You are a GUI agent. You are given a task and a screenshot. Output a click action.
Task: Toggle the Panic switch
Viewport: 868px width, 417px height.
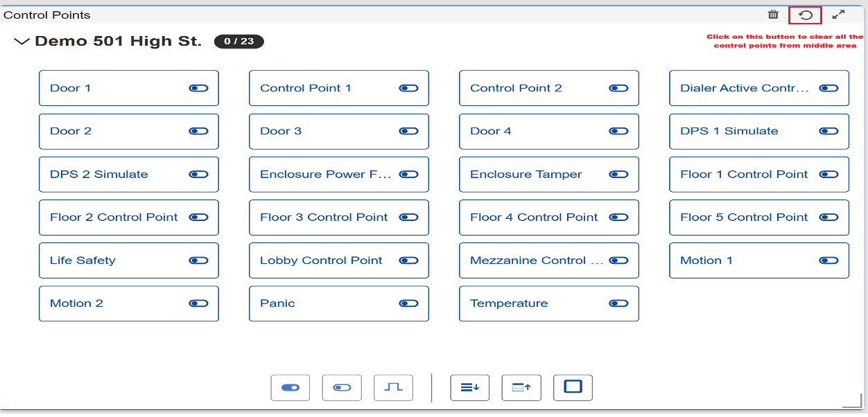(x=408, y=303)
